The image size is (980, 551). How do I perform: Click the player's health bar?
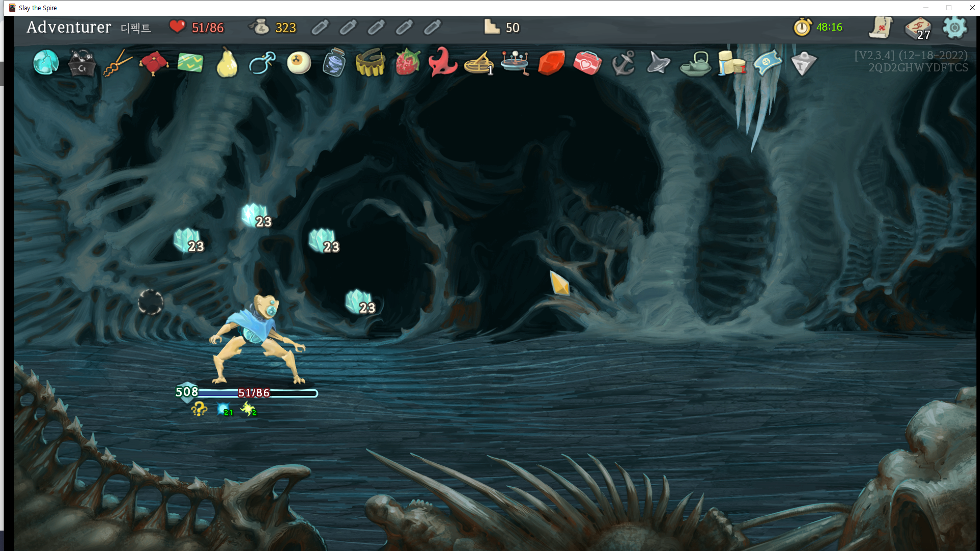[257, 393]
